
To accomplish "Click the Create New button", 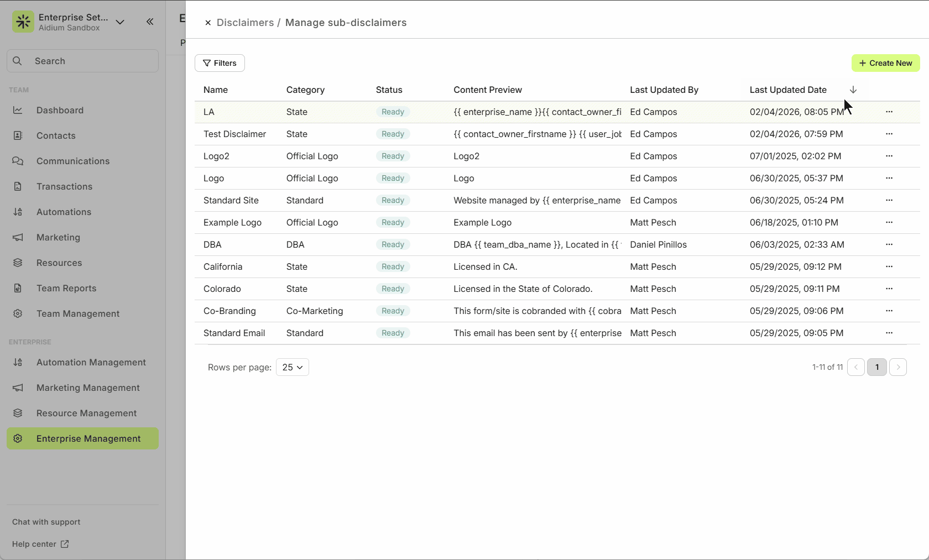I will pyautogui.click(x=885, y=63).
